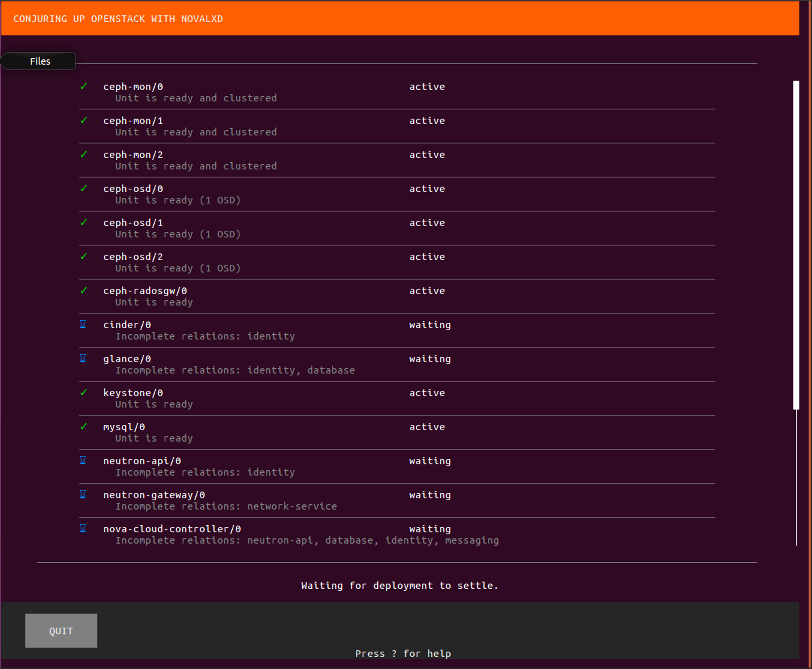Click the checkmark icon next to ceph-osd/1
The width and height of the screenshot is (812, 669).
pyautogui.click(x=83, y=222)
